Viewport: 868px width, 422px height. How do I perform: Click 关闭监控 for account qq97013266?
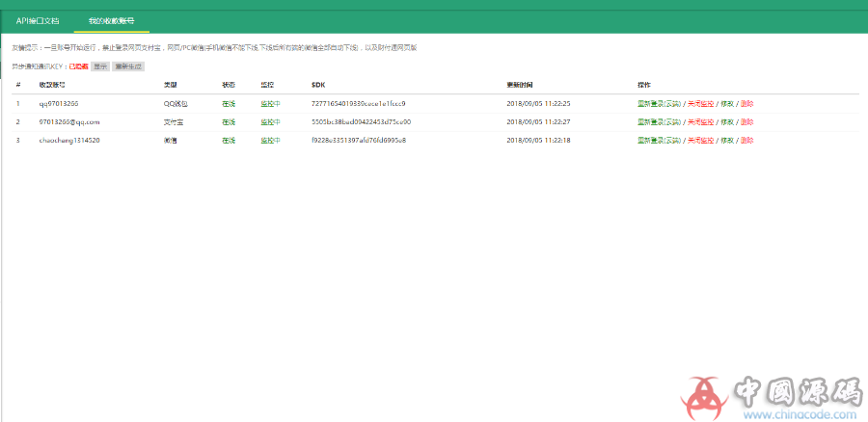(x=700, y=103)
